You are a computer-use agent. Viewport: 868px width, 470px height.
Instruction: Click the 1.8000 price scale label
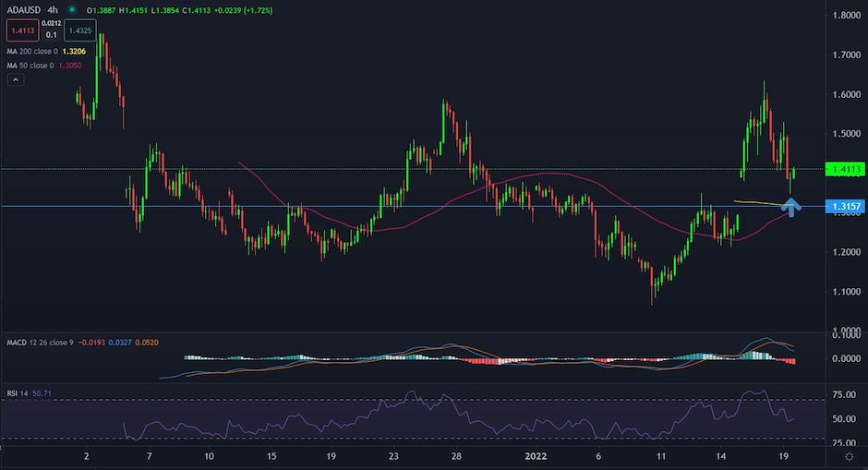[847, 16]
